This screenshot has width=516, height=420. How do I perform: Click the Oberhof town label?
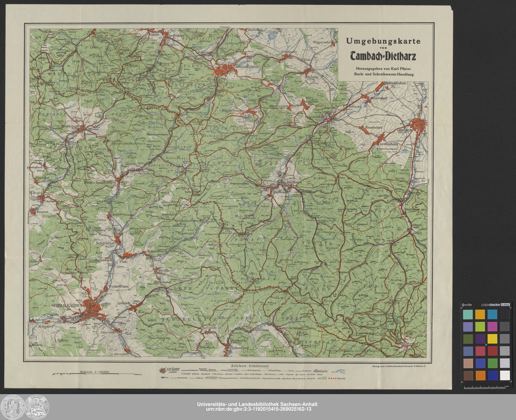click(x=412, y=344)
